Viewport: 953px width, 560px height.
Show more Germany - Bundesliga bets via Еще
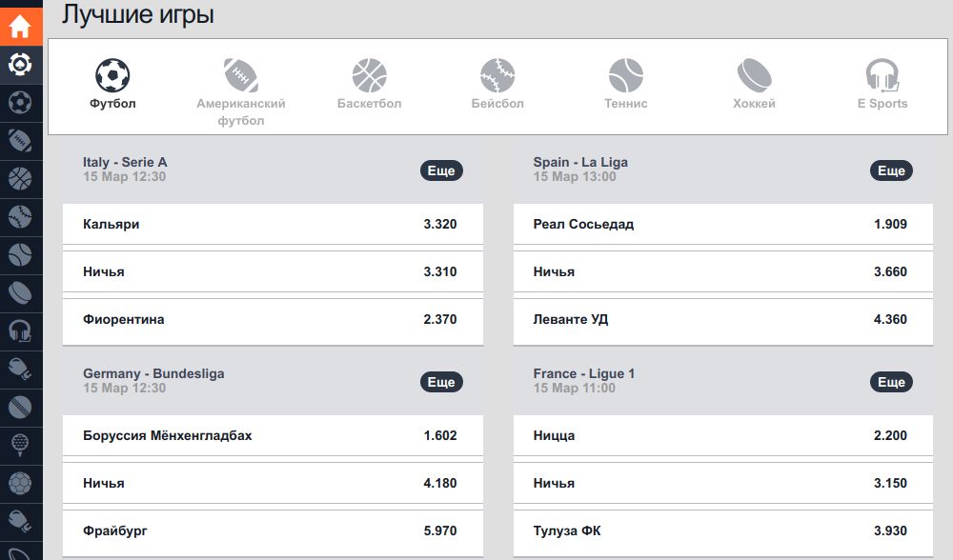[x=441, y=382]
